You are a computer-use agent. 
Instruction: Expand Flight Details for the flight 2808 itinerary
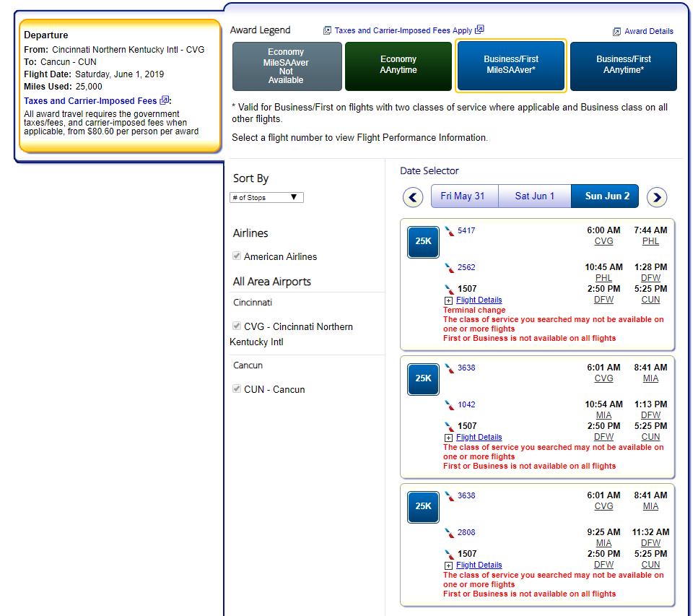[x=479, y=565]
